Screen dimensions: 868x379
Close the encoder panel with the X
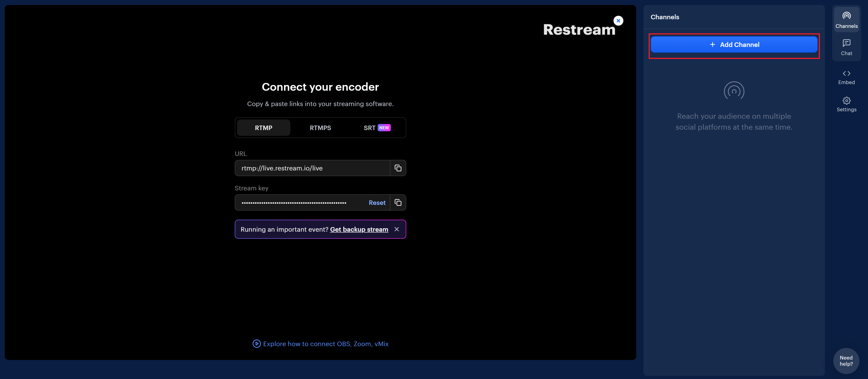[618, 21]
